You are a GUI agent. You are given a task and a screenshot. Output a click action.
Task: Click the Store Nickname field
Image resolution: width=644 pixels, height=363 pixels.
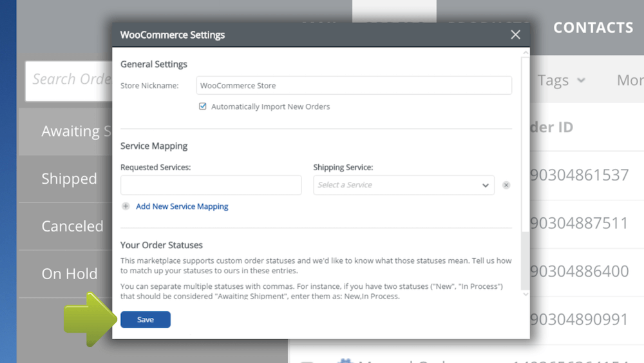pyautogui.click(x=354, y=86)
